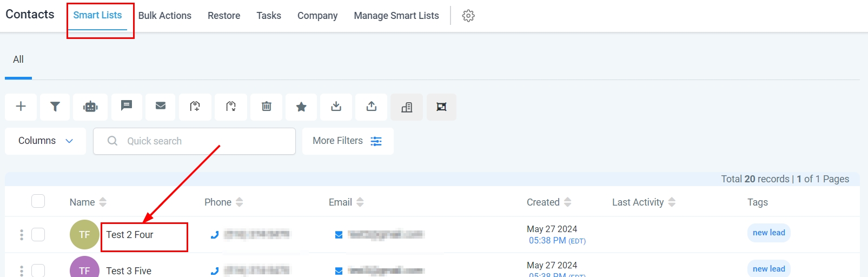The height and width of the screenshot is (277, 868).
Task: Open the Manage Smart Lists tab
Action: (396, 16)
